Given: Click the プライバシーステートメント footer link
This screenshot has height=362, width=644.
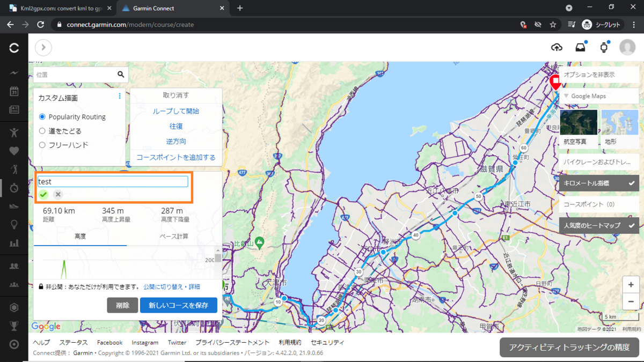Looking at the screenshot, I should pos(232,342).
